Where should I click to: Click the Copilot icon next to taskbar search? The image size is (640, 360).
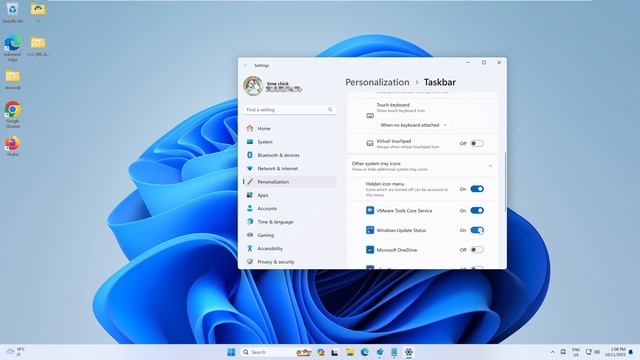(320, 352)
